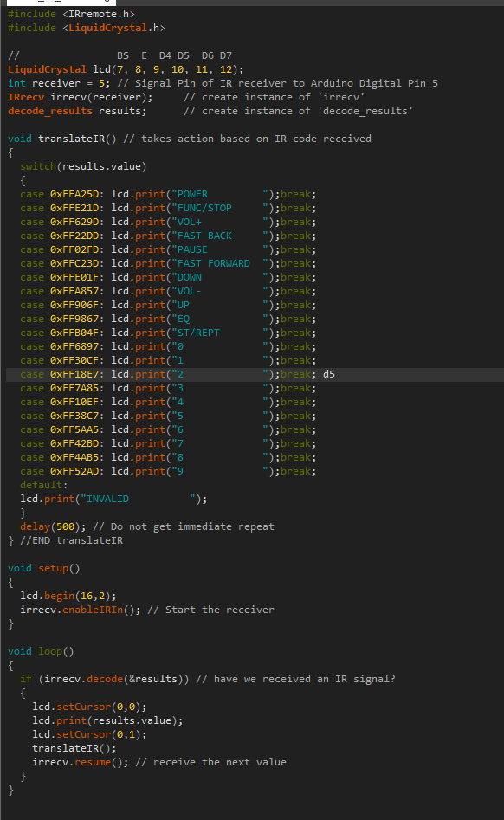
Task: Click the case 0xFFA25D POWER line
Action: (168, 194)
